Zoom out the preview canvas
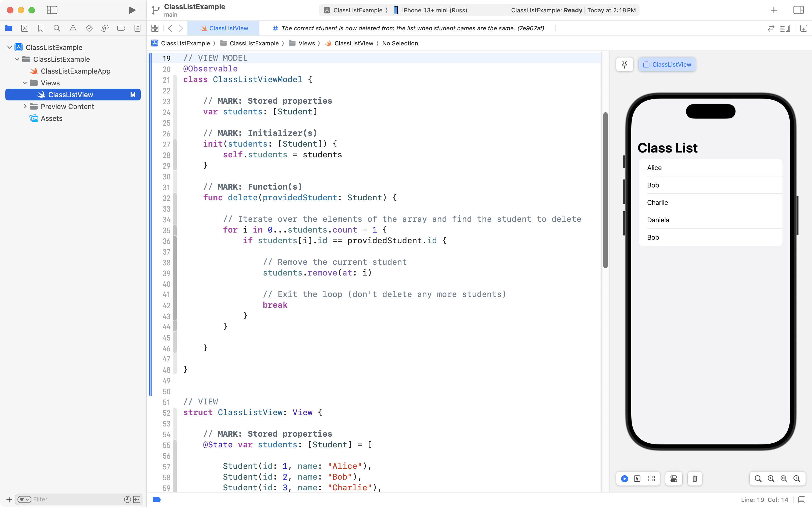This screenshot has height=507, width=812. (x=758, y=479)
